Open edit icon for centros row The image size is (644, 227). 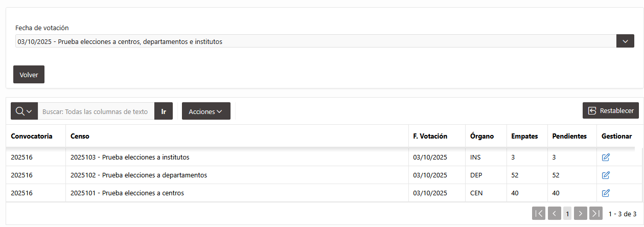(x=606, y=193)
